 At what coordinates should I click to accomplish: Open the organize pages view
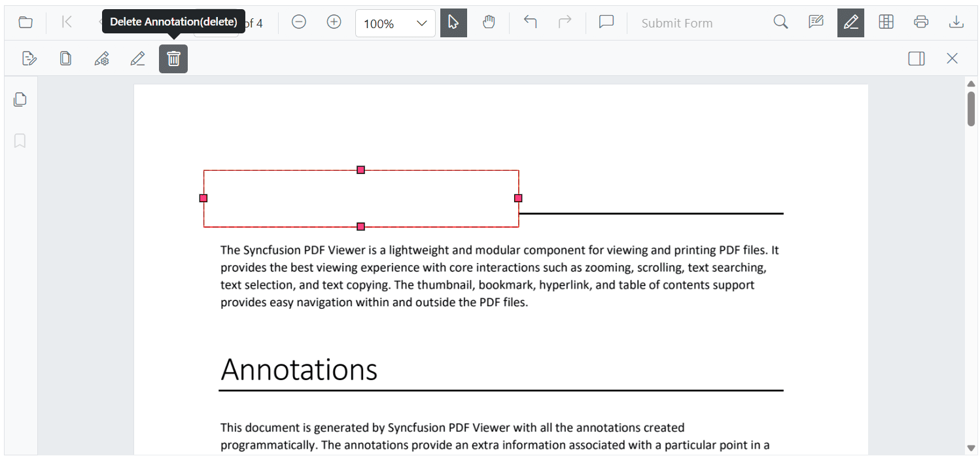(x=886, y=22)
